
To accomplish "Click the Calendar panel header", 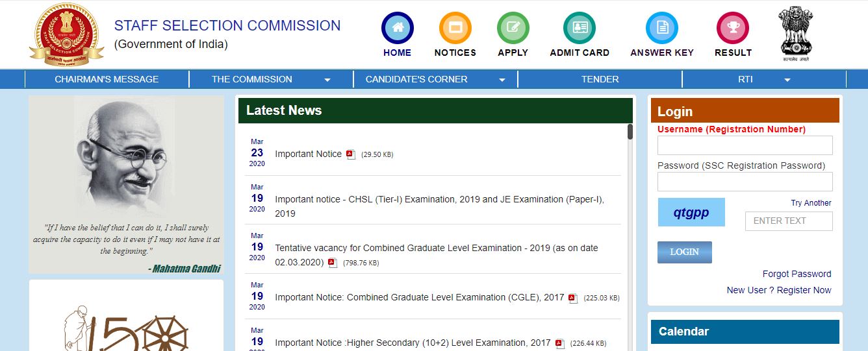I will (x=745, y=332).
